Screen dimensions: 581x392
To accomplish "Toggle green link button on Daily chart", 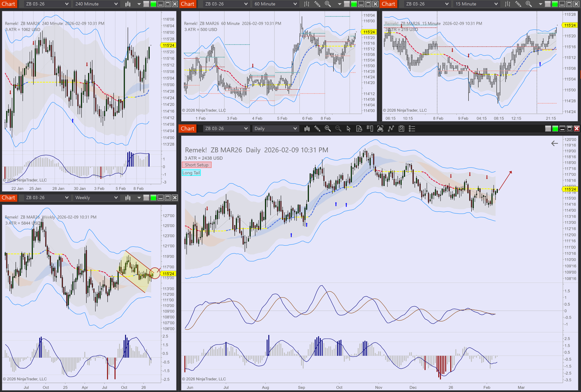I will tap(555, 129).
